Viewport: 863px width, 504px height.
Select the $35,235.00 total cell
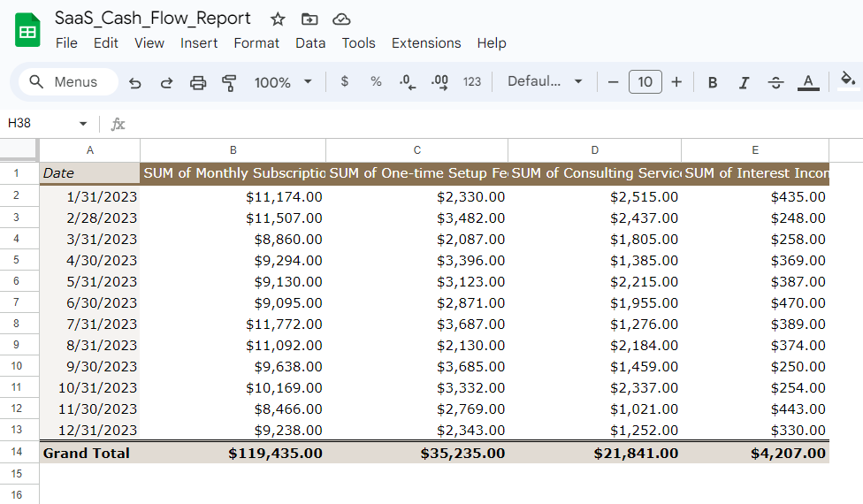click(416, 453)
